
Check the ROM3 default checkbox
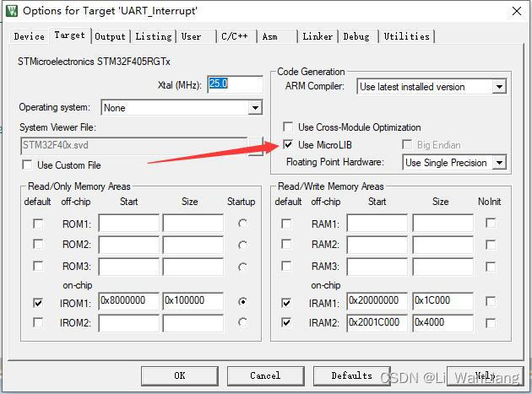[x=38, y=266]
